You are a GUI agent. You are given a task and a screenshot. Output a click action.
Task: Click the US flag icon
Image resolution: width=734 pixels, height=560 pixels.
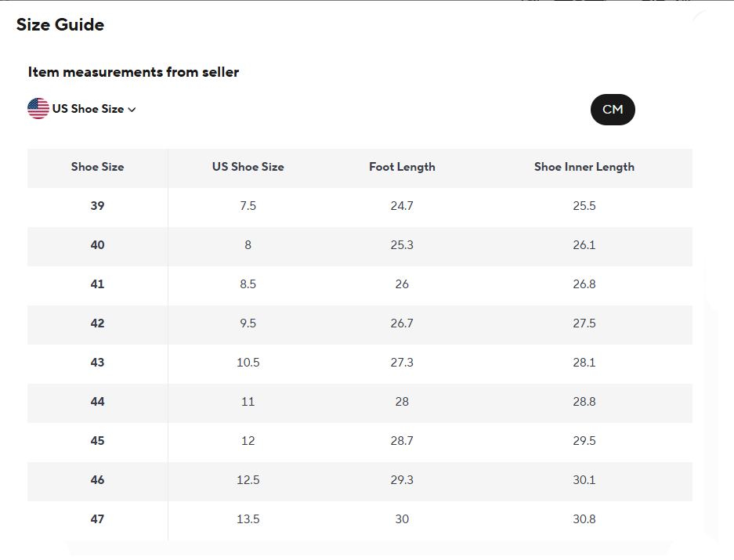coord(38,109)
